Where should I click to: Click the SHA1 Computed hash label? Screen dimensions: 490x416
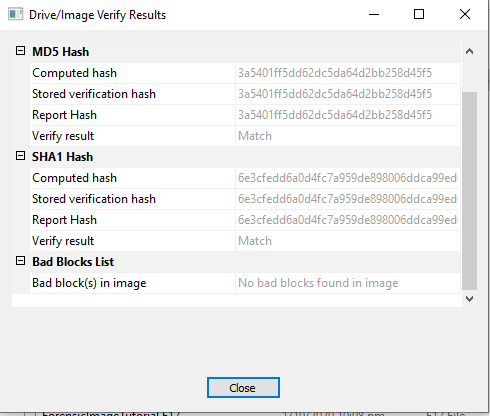click(74, 178)
